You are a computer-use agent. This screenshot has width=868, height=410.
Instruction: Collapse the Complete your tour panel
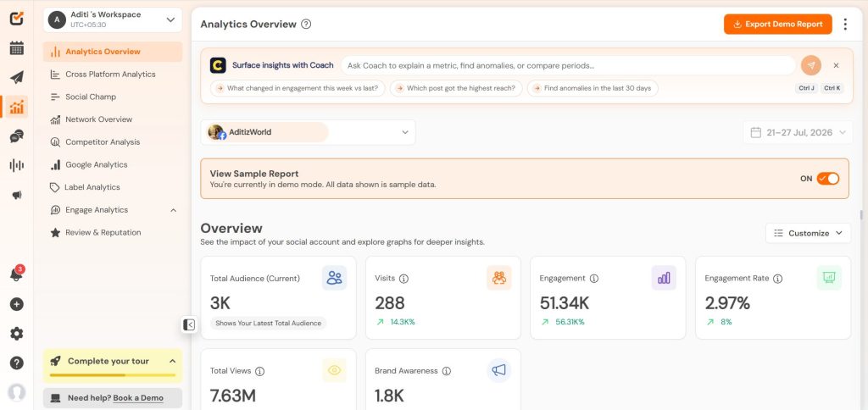click(x=172, y=362)
